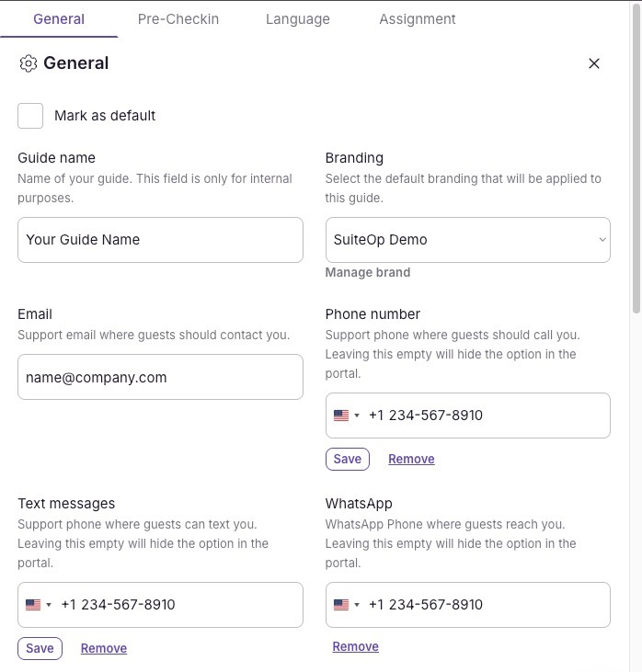Expand the Phone number country code arrow

coord(357,416)
